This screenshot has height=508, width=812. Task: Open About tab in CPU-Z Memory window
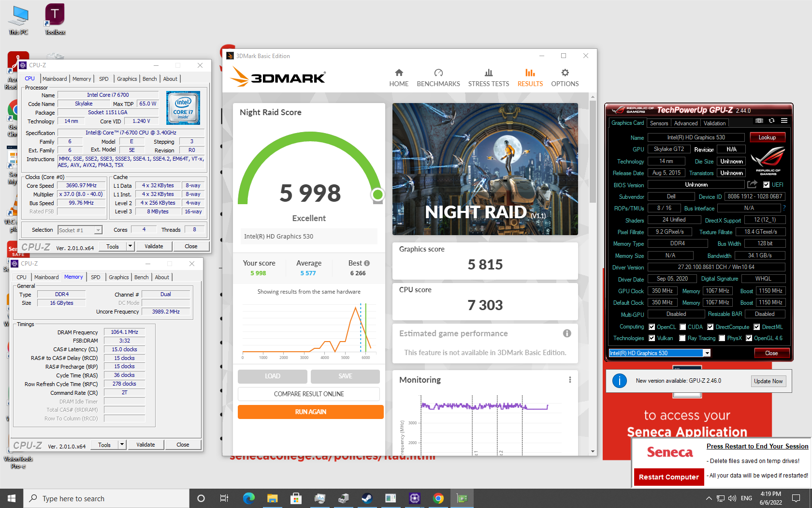click(162, 277)
